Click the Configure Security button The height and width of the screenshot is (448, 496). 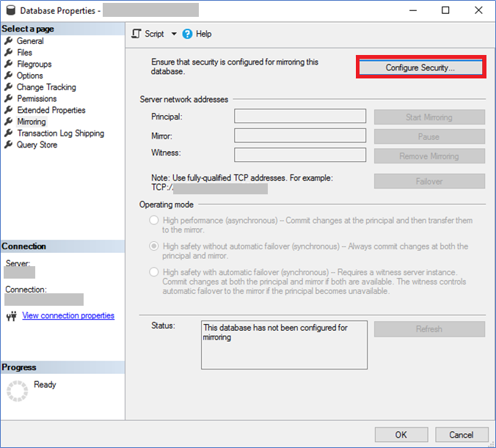tap(420, 67)
